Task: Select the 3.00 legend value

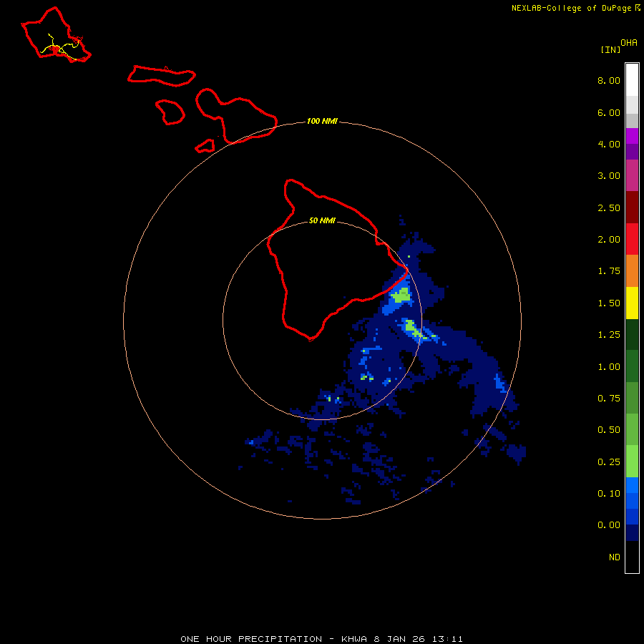Action: pyautogui.click(x=609, y=176)
